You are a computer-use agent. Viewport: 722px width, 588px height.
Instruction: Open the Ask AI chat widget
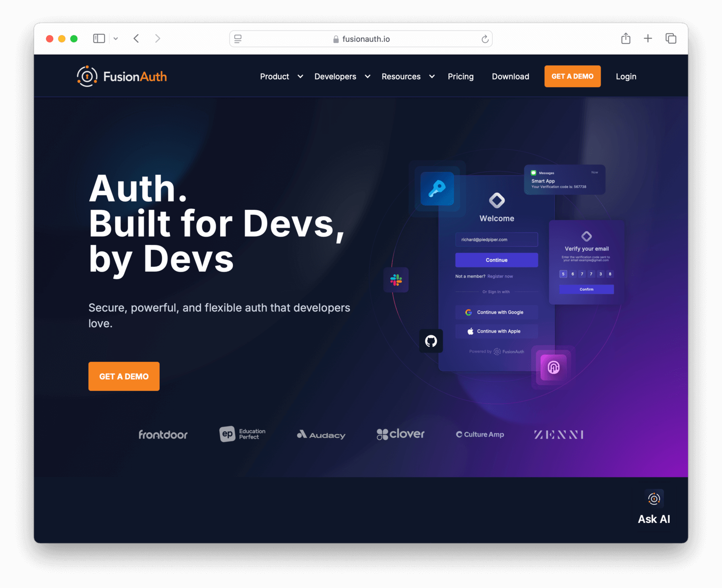click(x=654, y=507)
